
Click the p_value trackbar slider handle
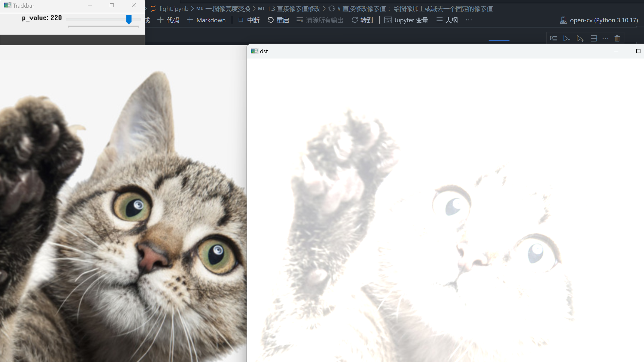(x=129, y=19)
